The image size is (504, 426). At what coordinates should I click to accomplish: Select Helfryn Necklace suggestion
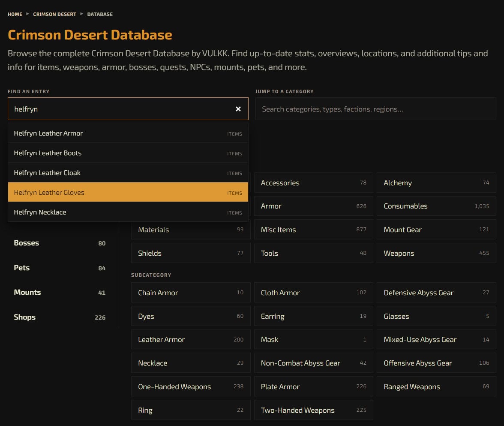tap(128, 212)
